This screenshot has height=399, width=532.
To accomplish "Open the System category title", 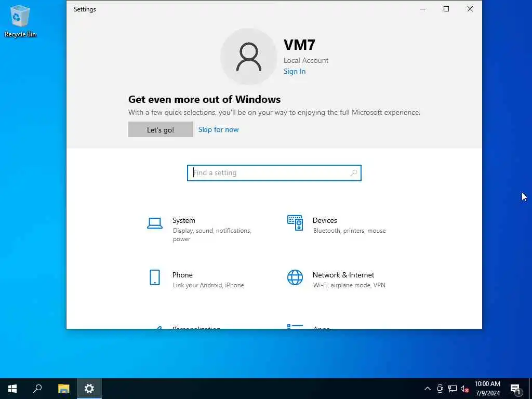I will click(183, 220).
